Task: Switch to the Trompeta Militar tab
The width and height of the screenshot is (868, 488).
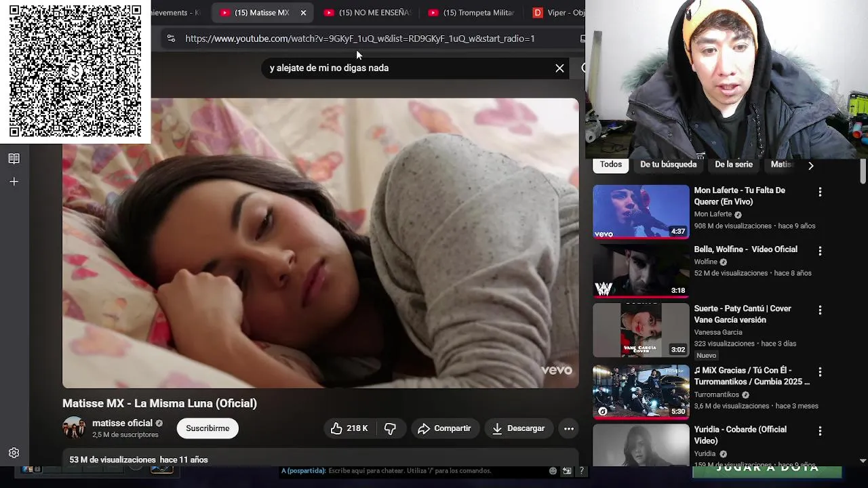Action: (x=472, y=13)
